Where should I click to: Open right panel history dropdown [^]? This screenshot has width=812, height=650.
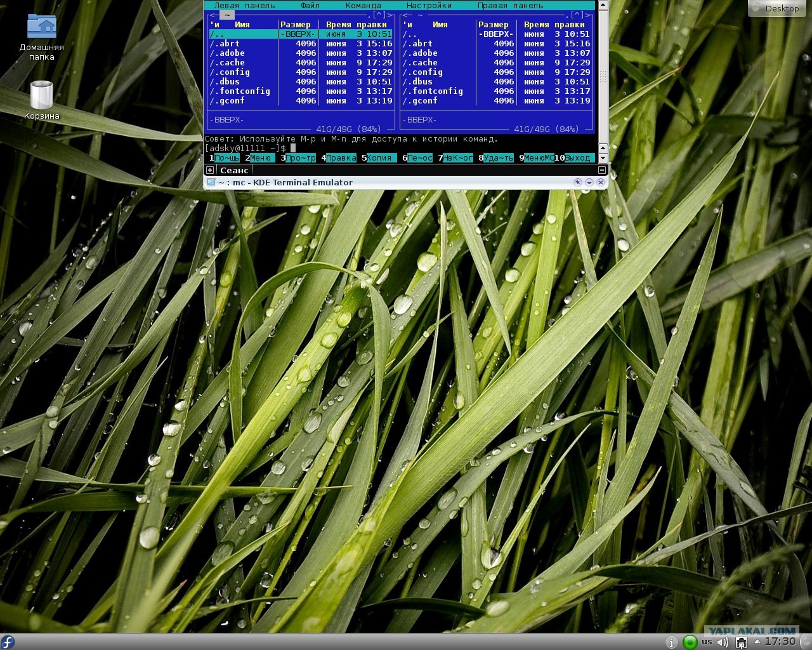[x=577, y=15]
